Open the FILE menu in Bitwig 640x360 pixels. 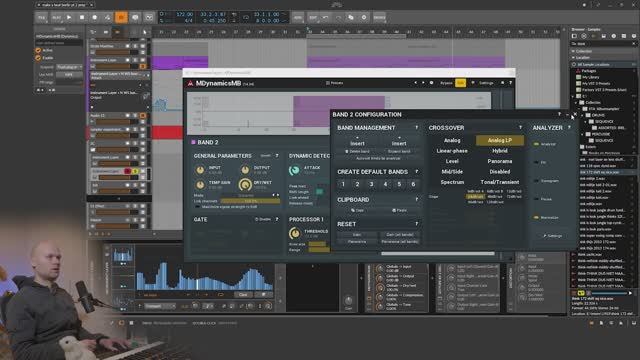[x=42, y=18]
